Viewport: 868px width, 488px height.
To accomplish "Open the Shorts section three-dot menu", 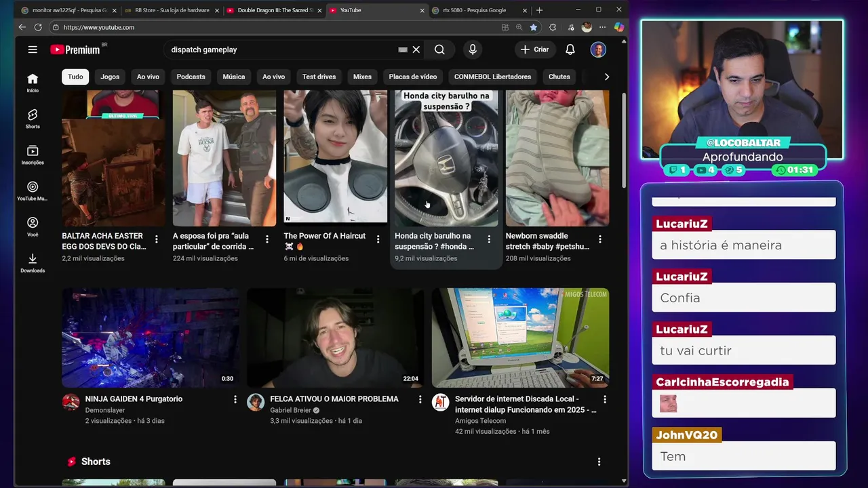I will 599,462.
